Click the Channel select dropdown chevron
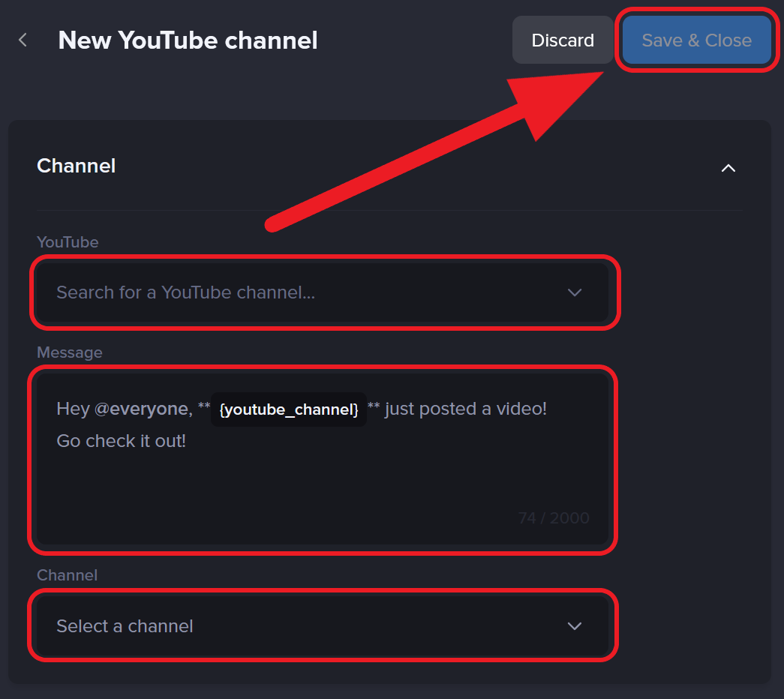Image resolution: width=784 pixels, height=699 pixels. [x=575, y=625]
